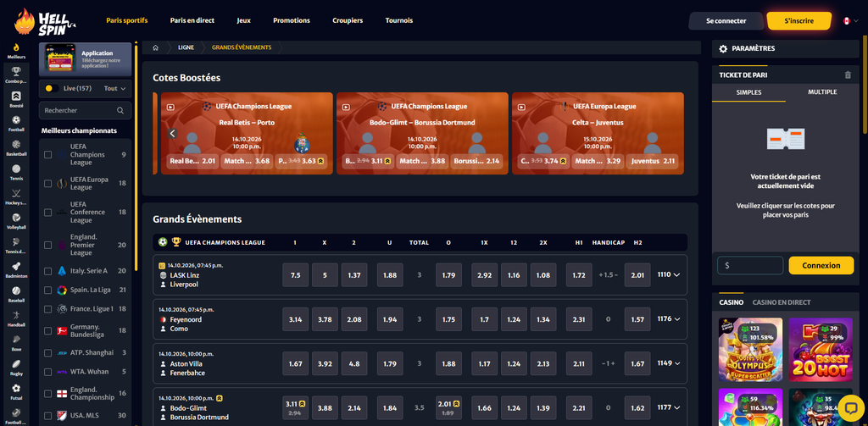Select the Meilleurs flame icon in sidebar

coord(16,47)
